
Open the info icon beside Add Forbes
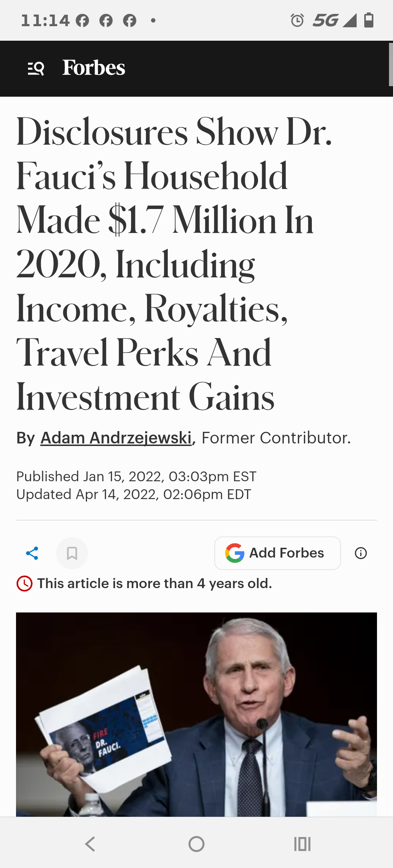pyautogui.click(x=361, y=553)
